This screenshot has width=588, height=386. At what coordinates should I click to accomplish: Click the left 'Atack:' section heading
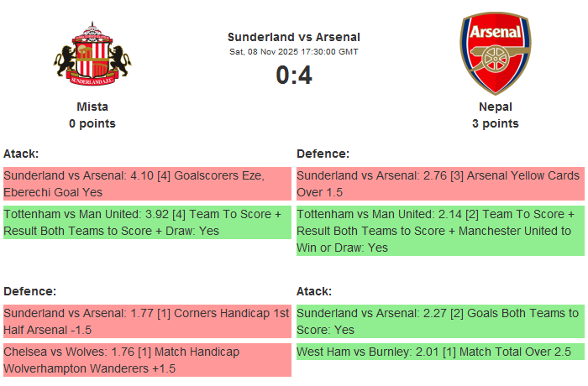[21, 154]
